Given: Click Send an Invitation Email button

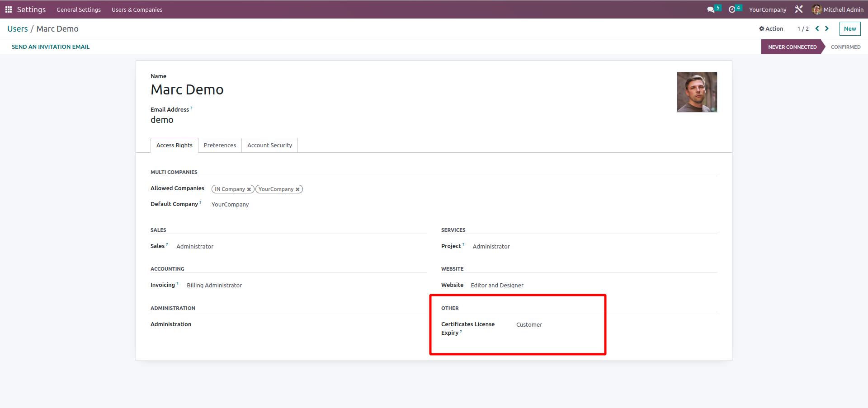Looking at the screenshot, I should (x=51, y=47).
